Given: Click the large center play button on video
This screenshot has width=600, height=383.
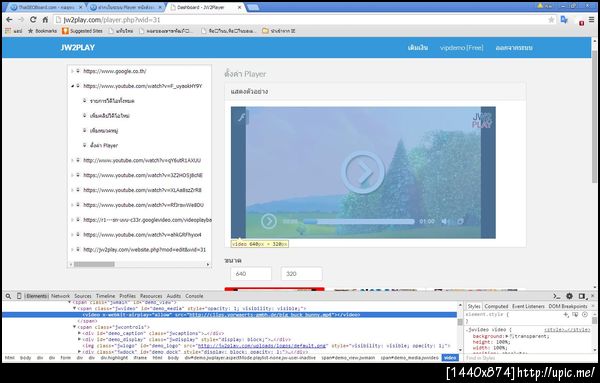Looking at the screenshot, I should click(x=363, y=173).
